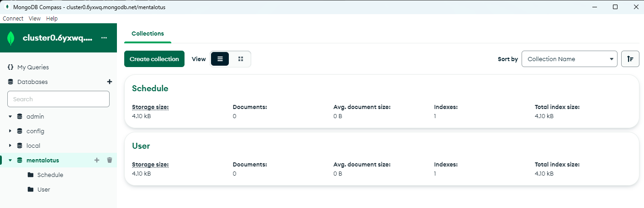
Task: Select the Collections tab
Action: (x=148, y=34)
